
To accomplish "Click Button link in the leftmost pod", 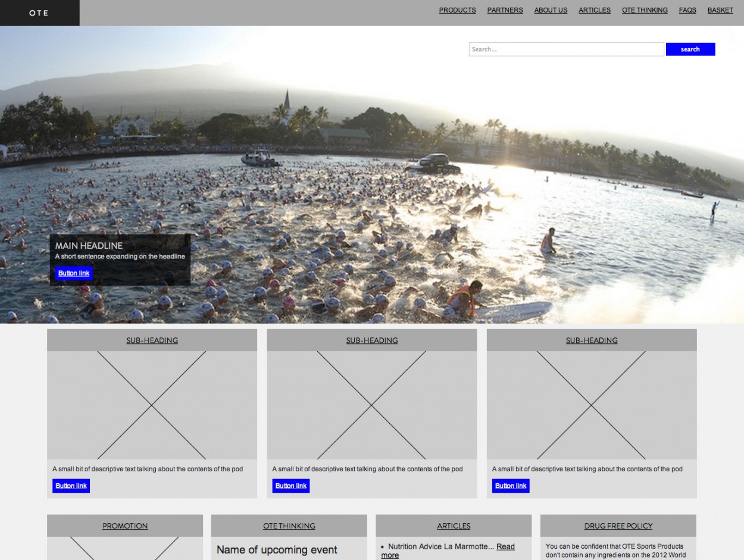I will pyautogui.click(x=71, y=486).
